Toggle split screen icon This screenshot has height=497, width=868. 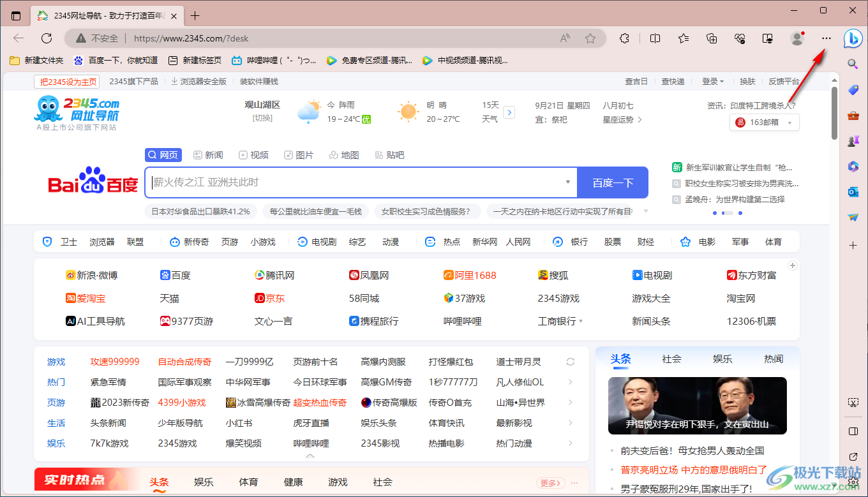tap(655, 38)
